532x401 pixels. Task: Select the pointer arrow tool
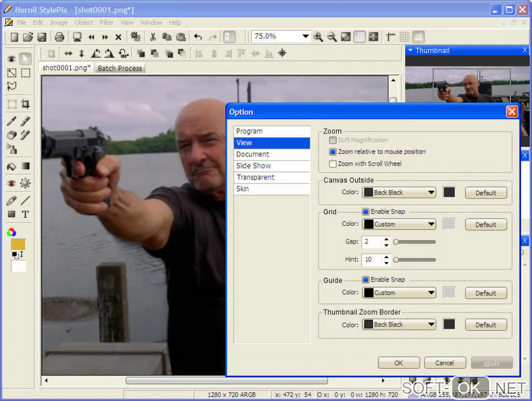tap(25, 58)
